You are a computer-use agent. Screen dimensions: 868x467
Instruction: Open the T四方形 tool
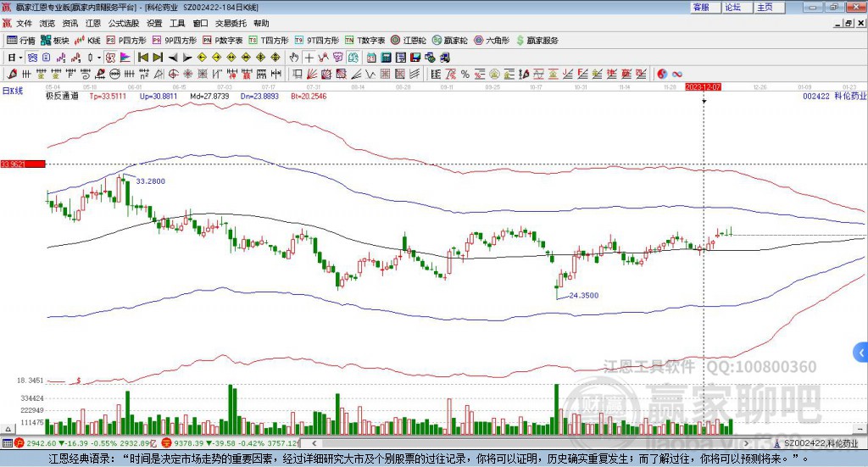click(269, 41)
